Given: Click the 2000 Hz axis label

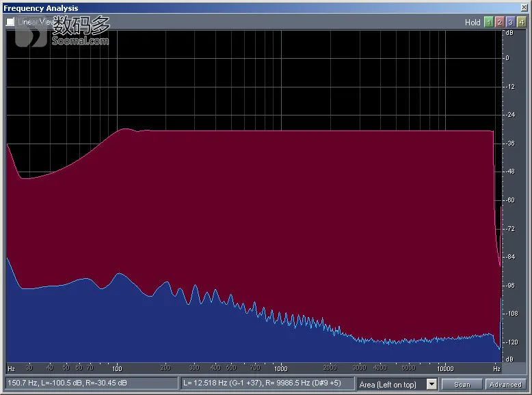Looking at the screenshot, I should pos(330,368).
